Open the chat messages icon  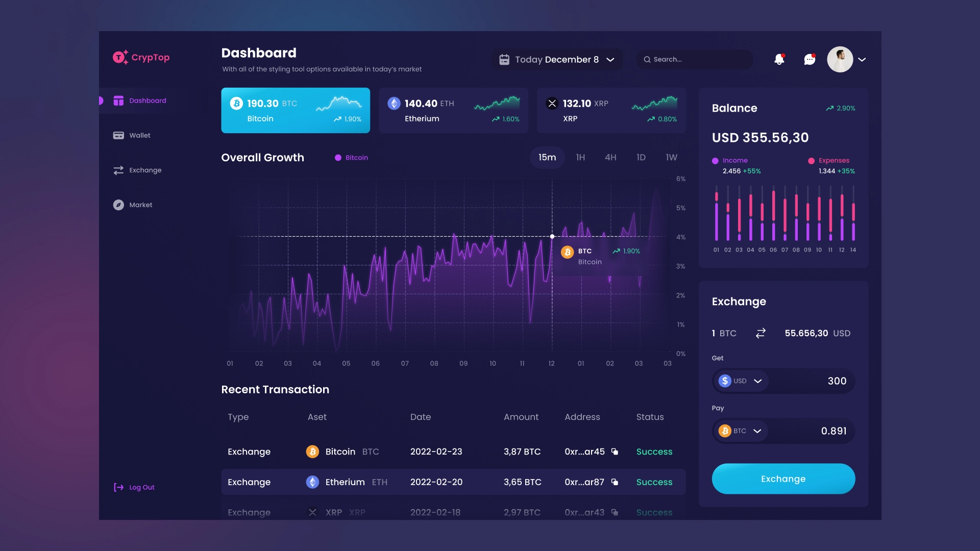pos(810,59)
